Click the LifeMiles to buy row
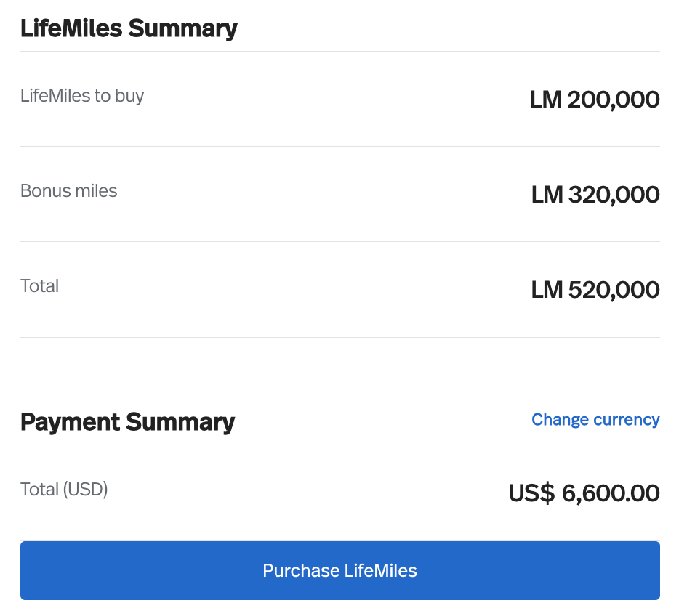 (339, 98)
